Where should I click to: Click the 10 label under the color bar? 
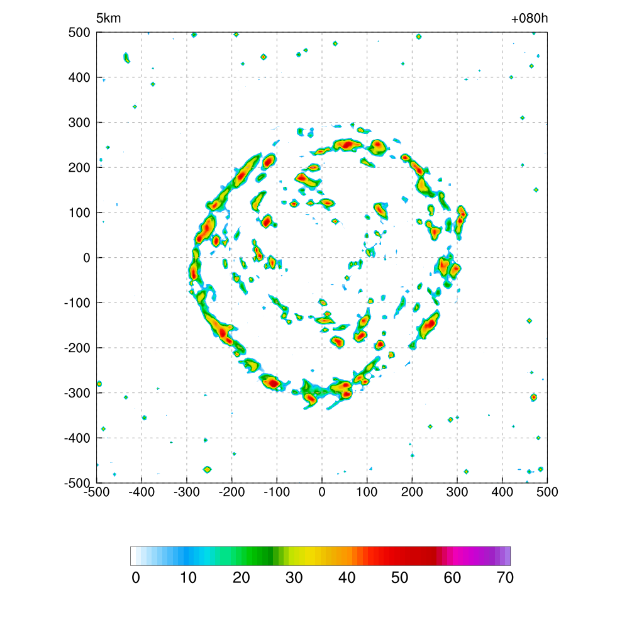coord(189,578)
